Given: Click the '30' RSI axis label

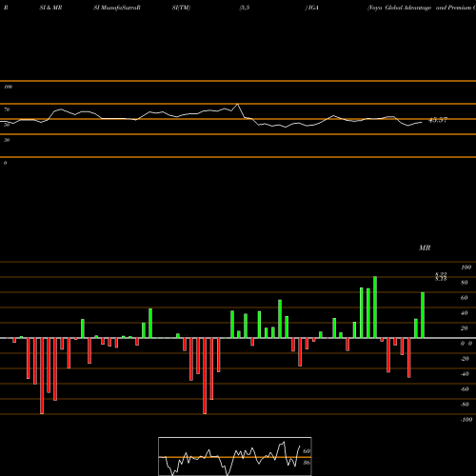Looking at the screenshot, I should pos(7,140).
